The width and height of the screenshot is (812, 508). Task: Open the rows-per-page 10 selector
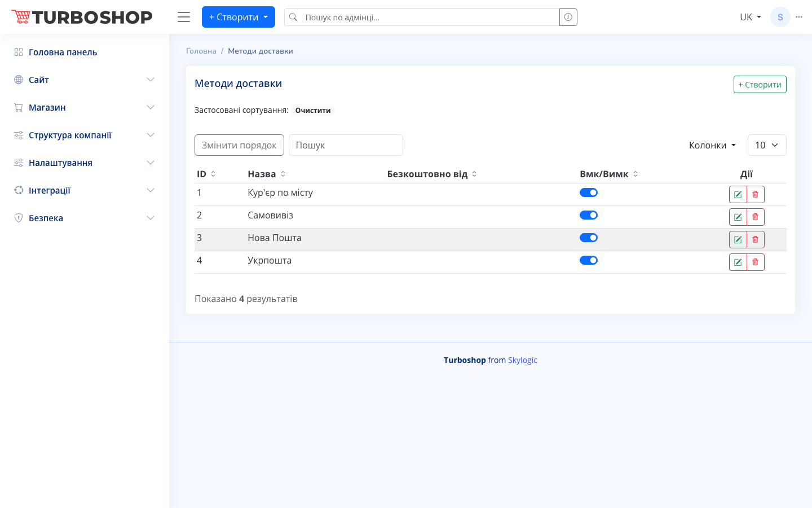[767, 145]
